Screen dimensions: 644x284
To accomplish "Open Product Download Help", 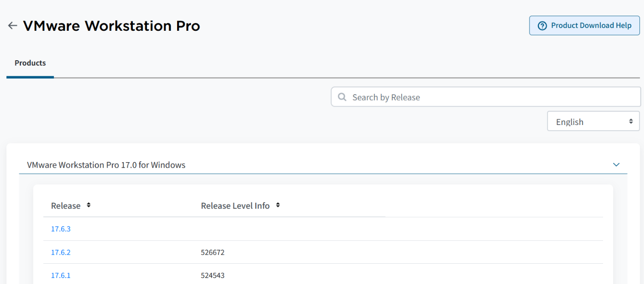I will (584, 25).
